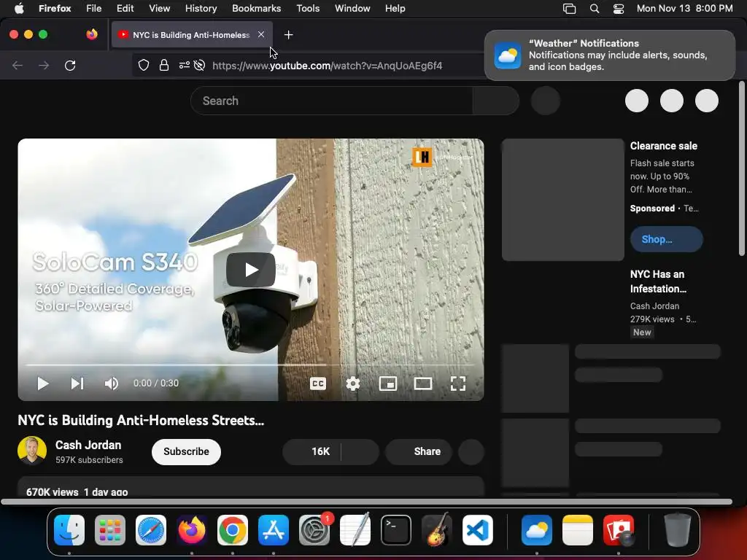The width and height of the screenshot is (747, 560).
Task: Click the large play button overlay on video
Action: [x=251, y=270]
